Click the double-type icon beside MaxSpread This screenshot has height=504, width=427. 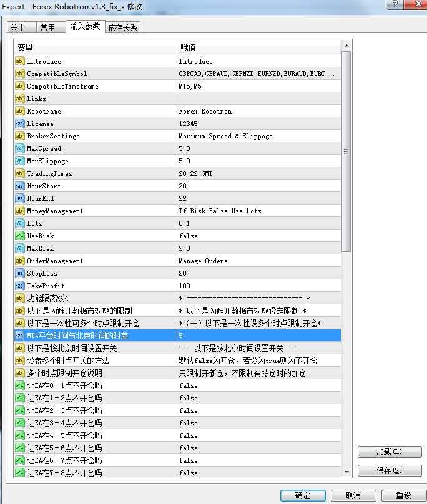coord(19,148)
